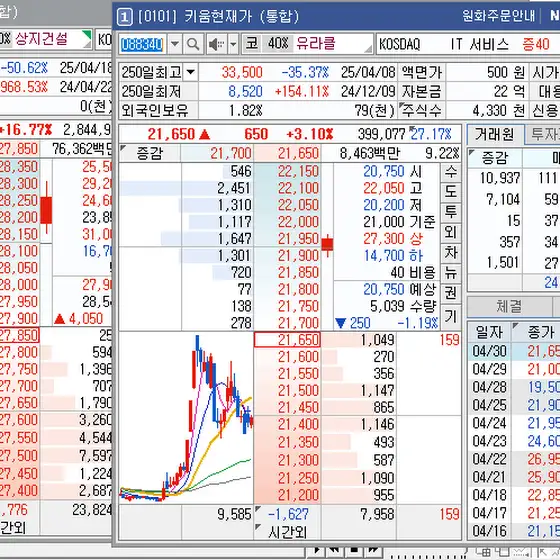Screen dimensions: 560x560
Task: Click the stock code input field 088340
Action: (142, 44)
